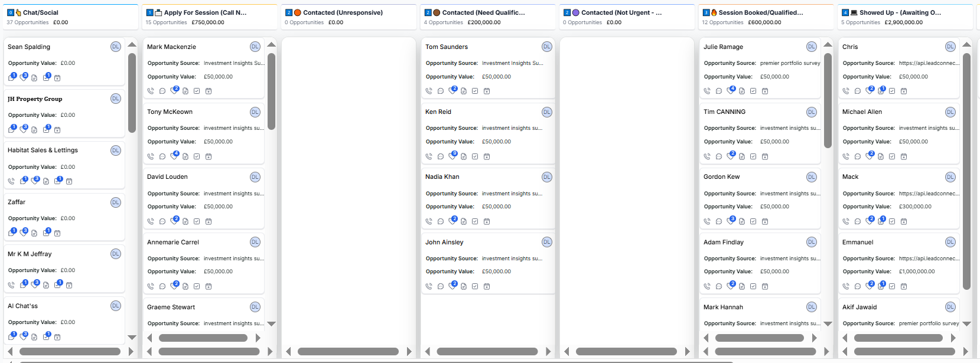View tags icon on JH Property Group card

point(24,129)
